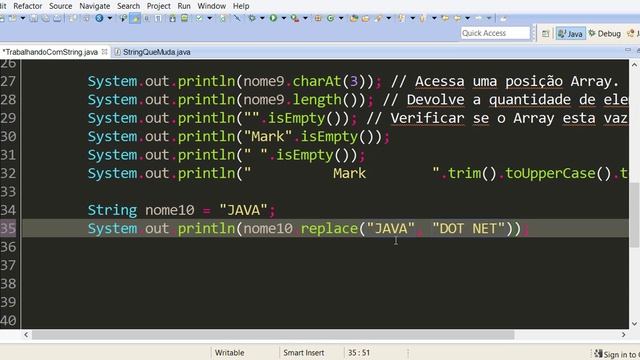
Task: Open the Search toolbar dropdown arrow
Action: (x=389, y=18)
